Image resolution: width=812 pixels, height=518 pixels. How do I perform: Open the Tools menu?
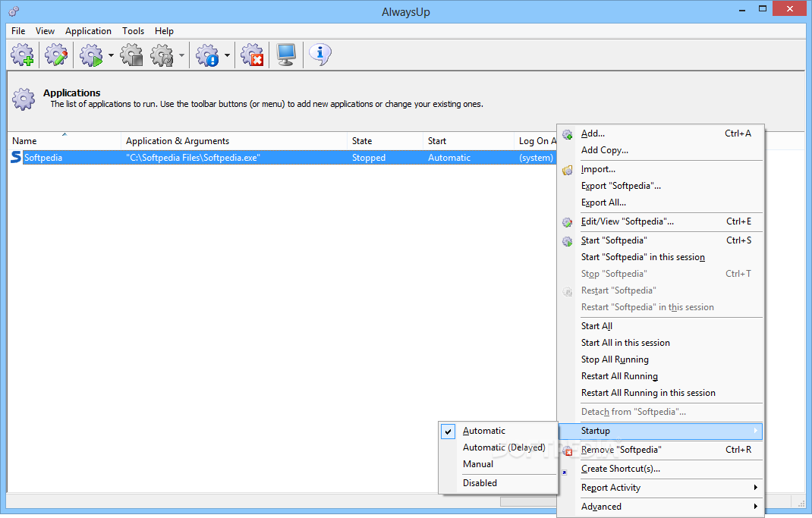[133, 31]
